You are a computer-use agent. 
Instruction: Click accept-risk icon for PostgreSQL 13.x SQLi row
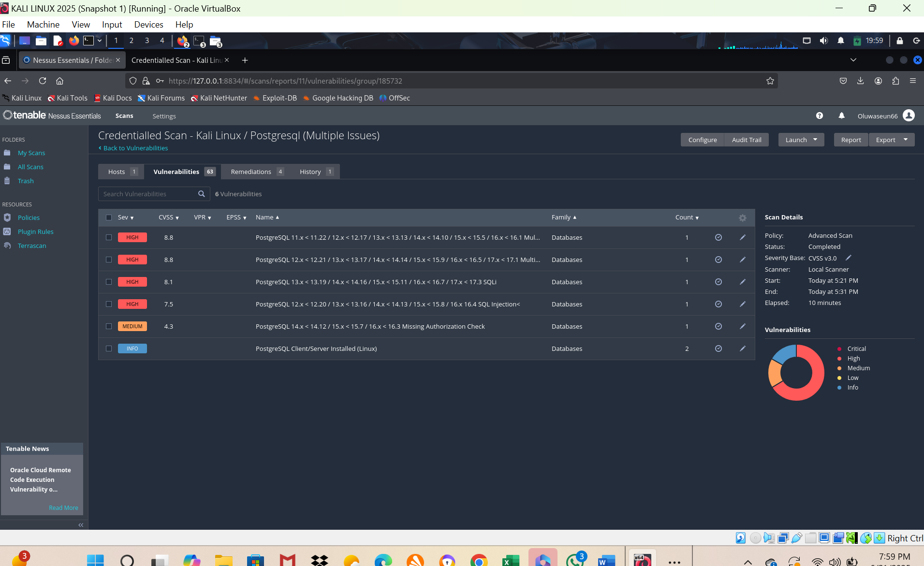click(719, 282)
